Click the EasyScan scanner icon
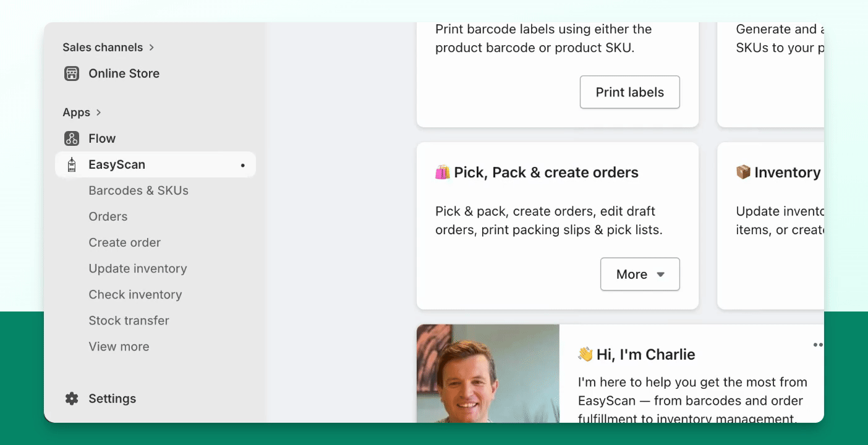The width and height of the screenshot is (868, 445). [x=72, y=164]
